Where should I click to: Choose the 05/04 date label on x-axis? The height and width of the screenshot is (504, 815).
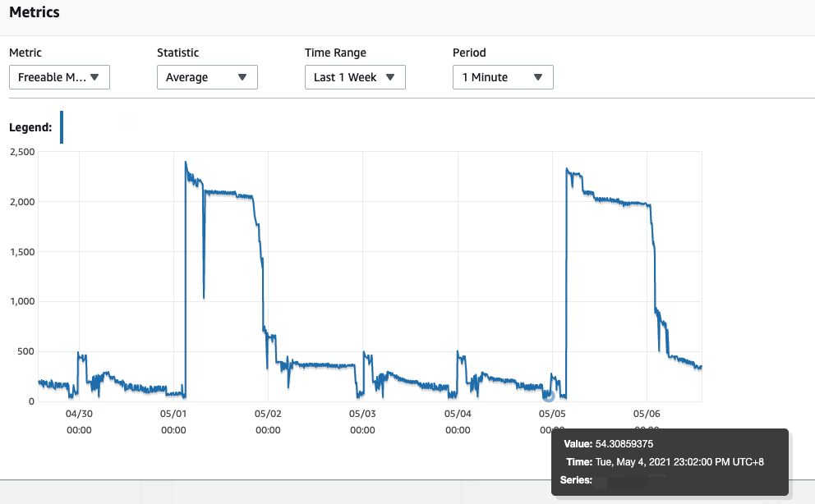click(x=458, y=415)
